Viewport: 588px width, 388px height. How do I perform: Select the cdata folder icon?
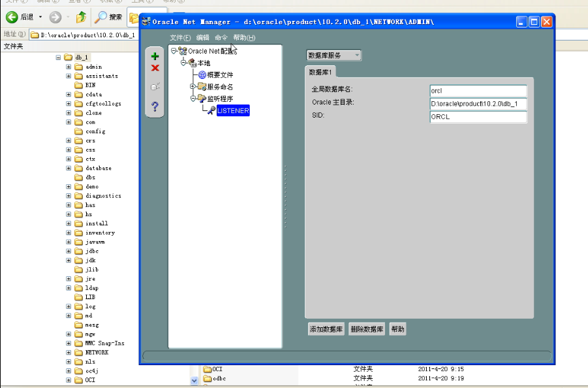pos(78,94)
